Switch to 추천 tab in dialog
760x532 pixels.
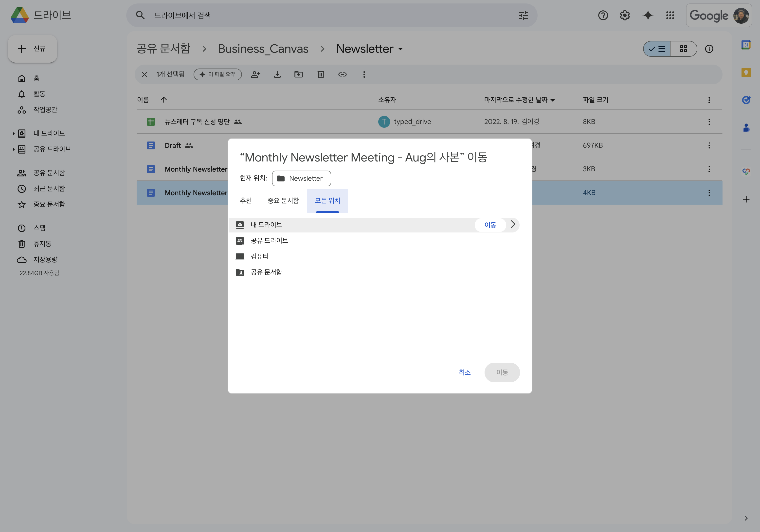(x=246, y=200)
